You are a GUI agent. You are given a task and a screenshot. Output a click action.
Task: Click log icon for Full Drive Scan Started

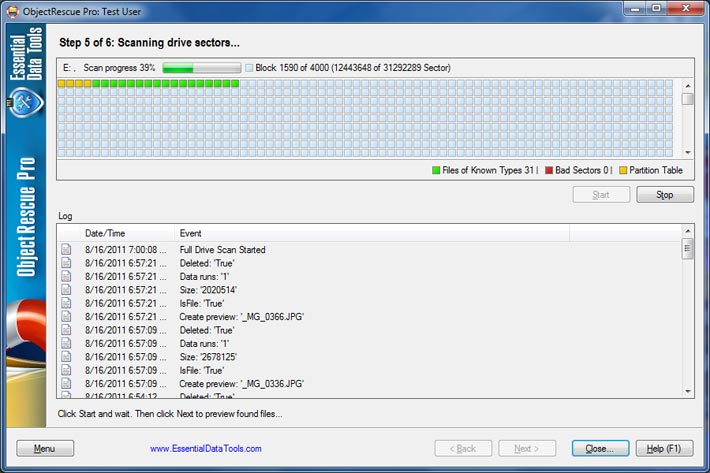(66, 249)
